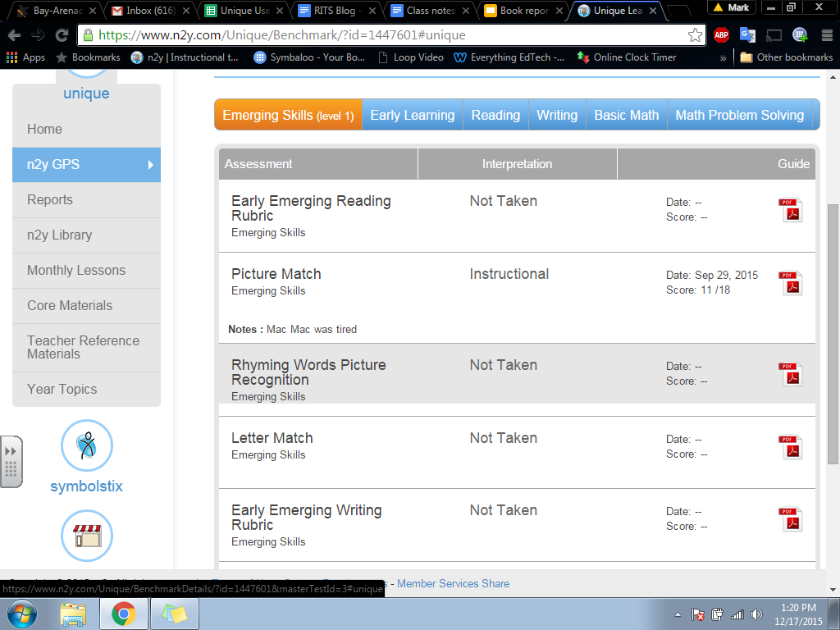Open the Windows Start menu
Viewport: 840px width, 630px height.
click(21, 614)
